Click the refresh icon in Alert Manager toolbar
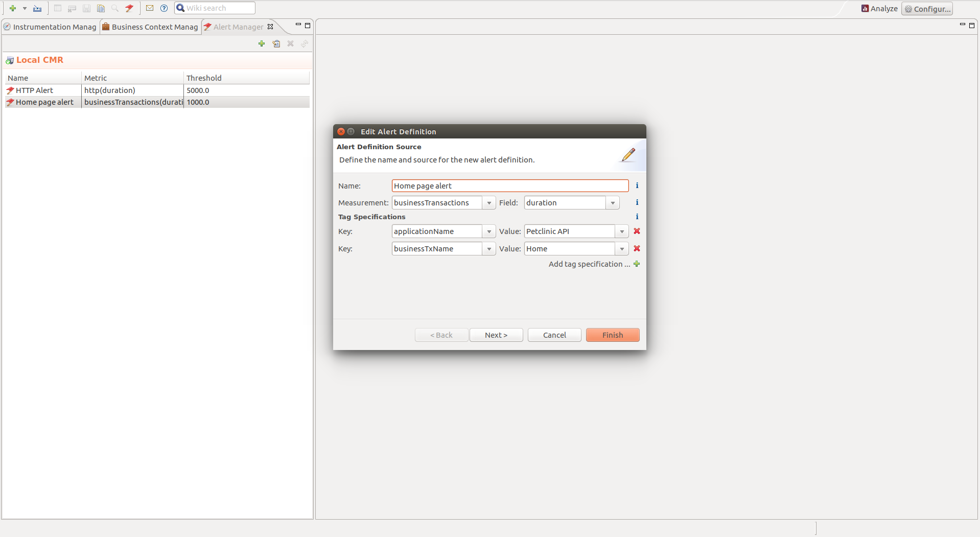 point(305,44)
